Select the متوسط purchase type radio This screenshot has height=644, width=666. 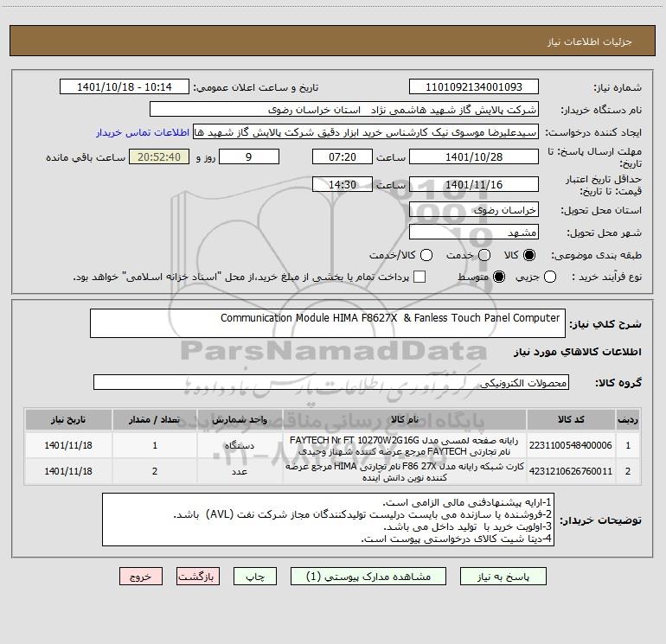click(499, 277)
